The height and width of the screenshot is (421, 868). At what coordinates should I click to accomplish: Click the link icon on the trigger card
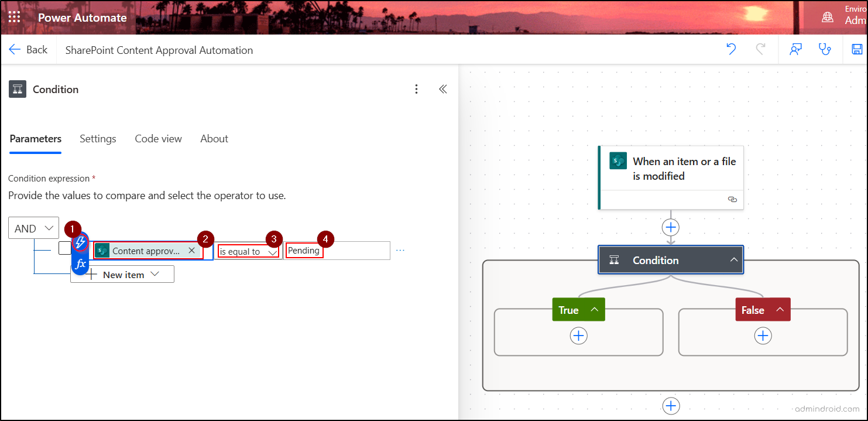coord(732,200)
